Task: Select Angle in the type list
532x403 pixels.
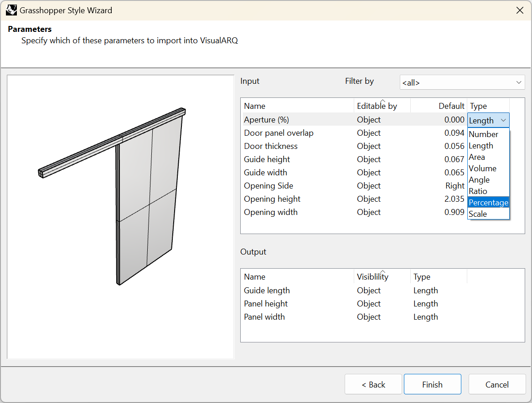Action: [x=488, y=179]
